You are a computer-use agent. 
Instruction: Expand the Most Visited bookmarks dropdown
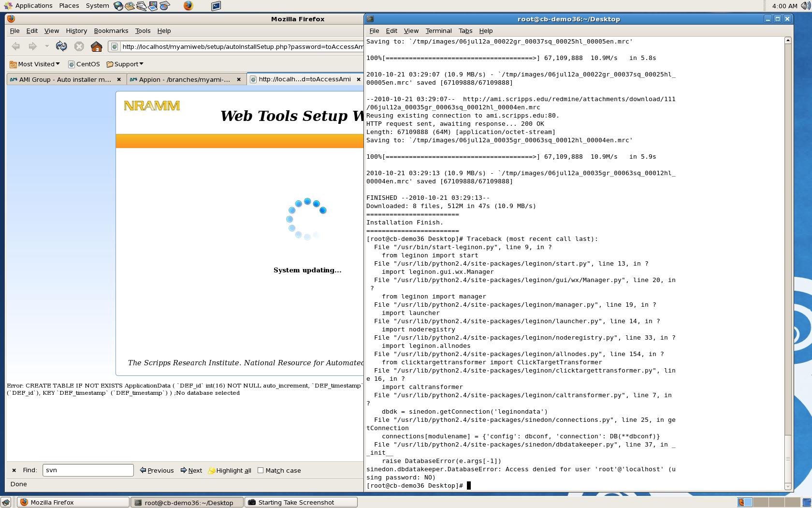point(35,64)
